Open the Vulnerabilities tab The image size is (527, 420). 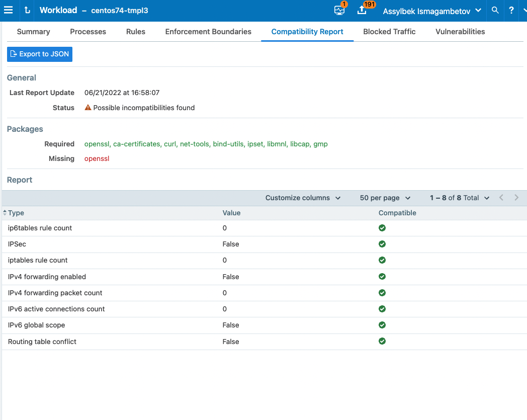[460, 31]
